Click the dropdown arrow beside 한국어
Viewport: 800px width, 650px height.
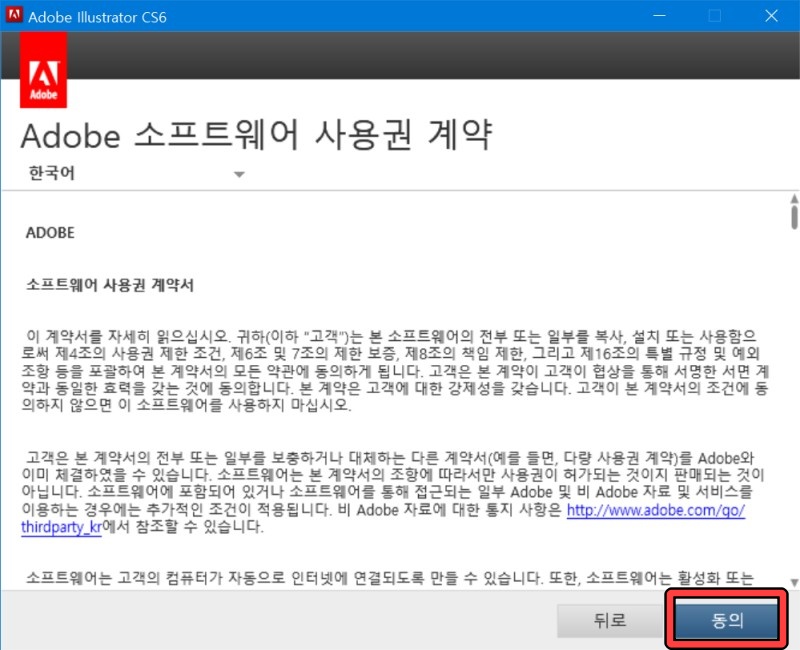(x=240, y=174)
